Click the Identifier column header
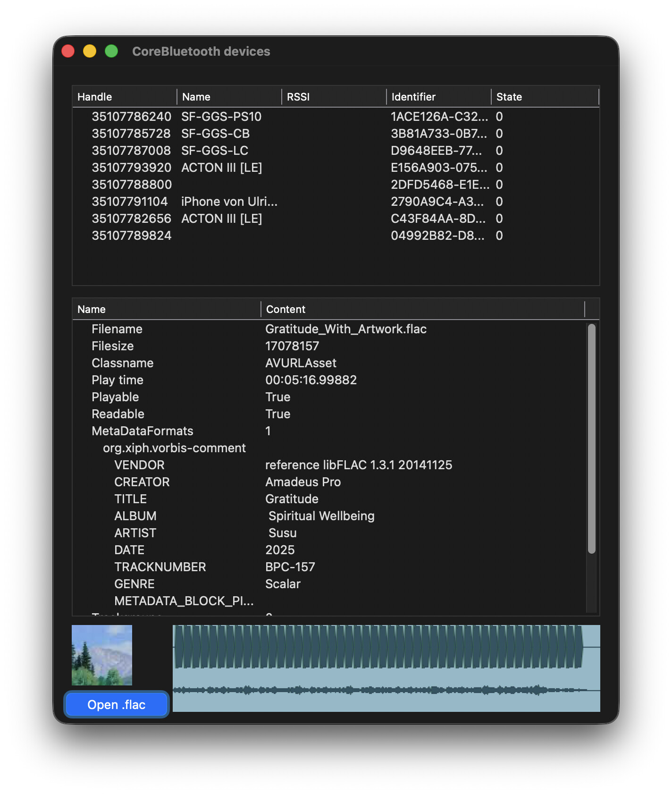 pyautogui.click(x=438, y=97)
